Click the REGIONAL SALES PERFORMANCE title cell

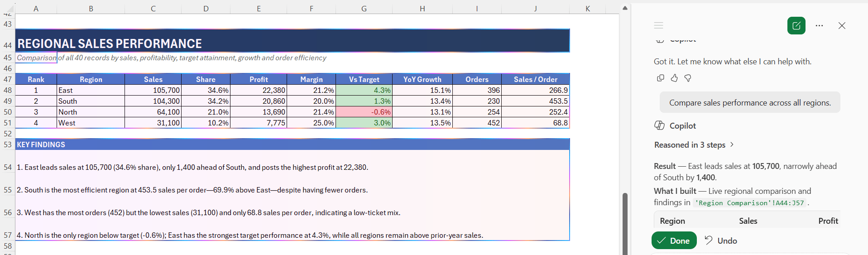pyautogui.click(x=293, y=40)
